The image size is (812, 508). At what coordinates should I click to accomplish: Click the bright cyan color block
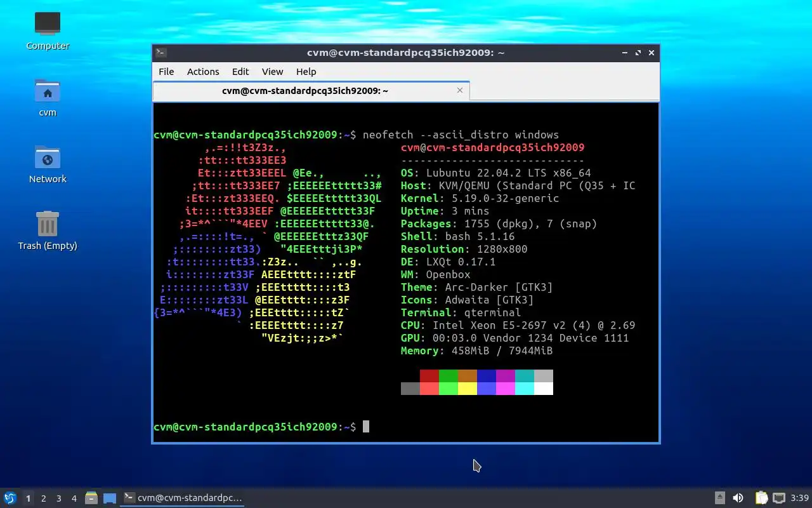(525, 389)
